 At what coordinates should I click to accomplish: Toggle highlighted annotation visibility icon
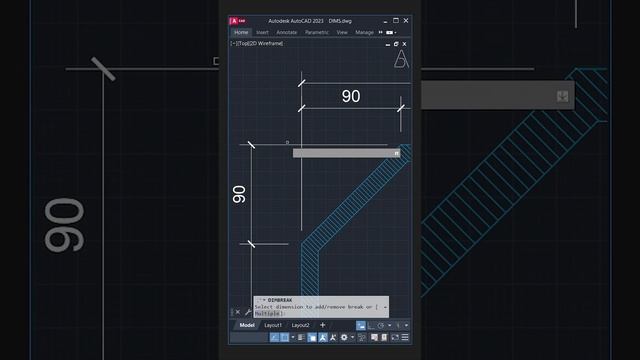pos(323,337)
